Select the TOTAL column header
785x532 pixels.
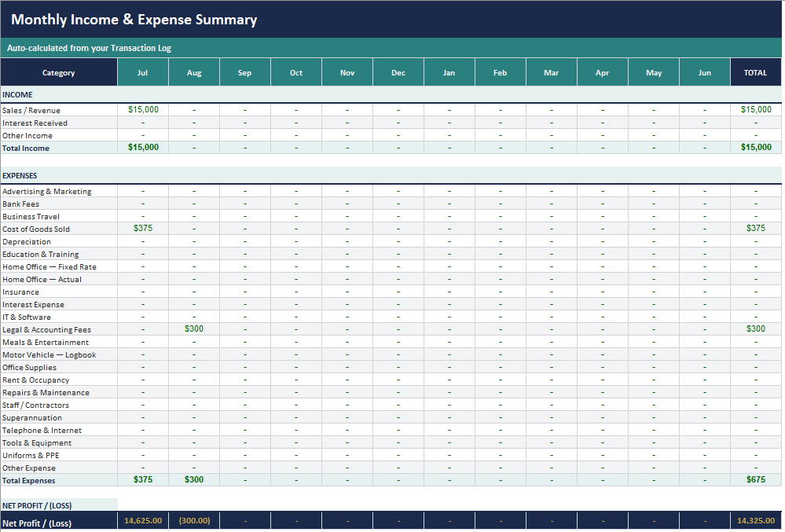(x=755, y=72)
